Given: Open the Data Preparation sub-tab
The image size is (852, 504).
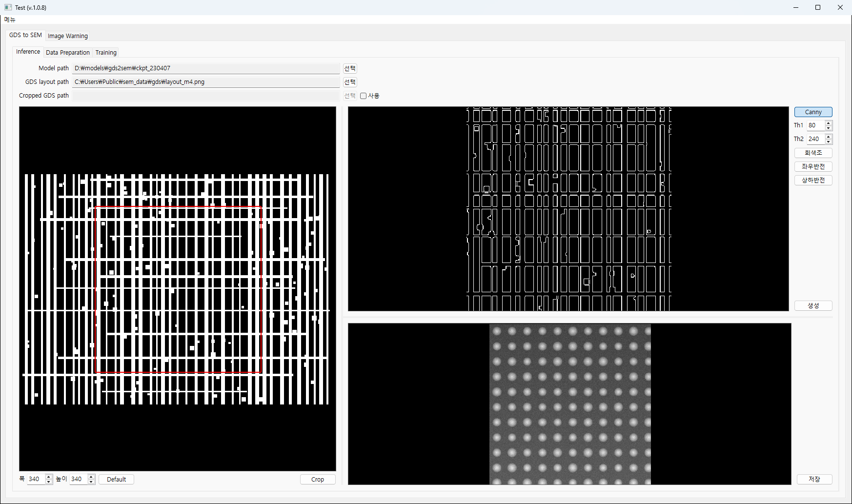Looking at the screenshot, I should (68, 53).
